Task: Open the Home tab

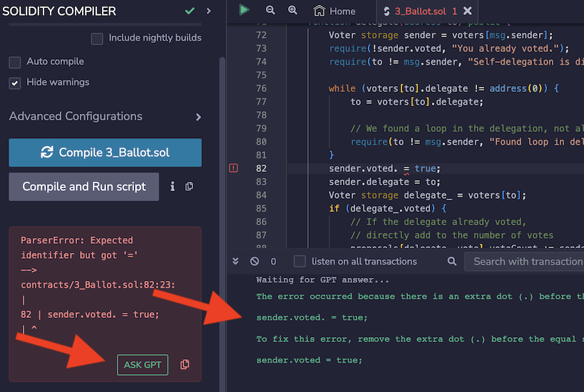Action: (x=334, y=11)
